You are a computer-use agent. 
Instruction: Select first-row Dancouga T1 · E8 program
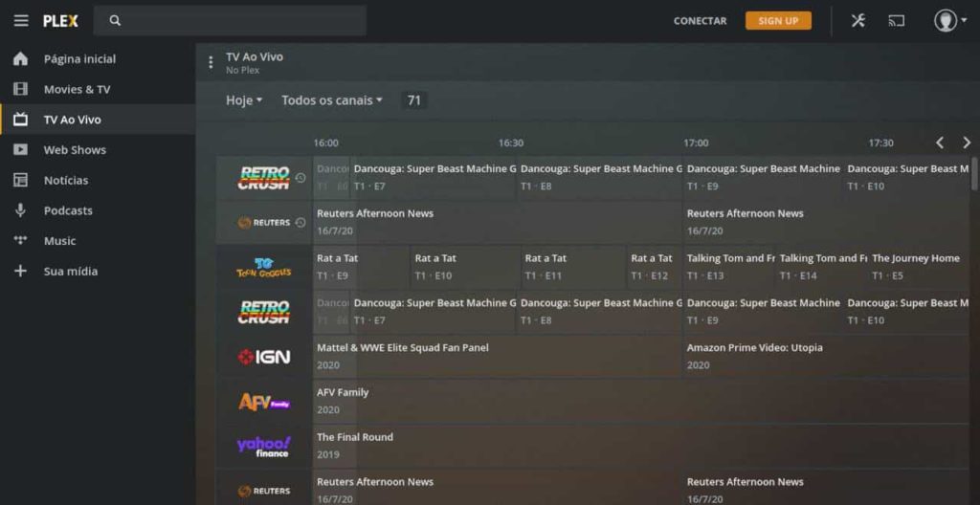[599, 178]
